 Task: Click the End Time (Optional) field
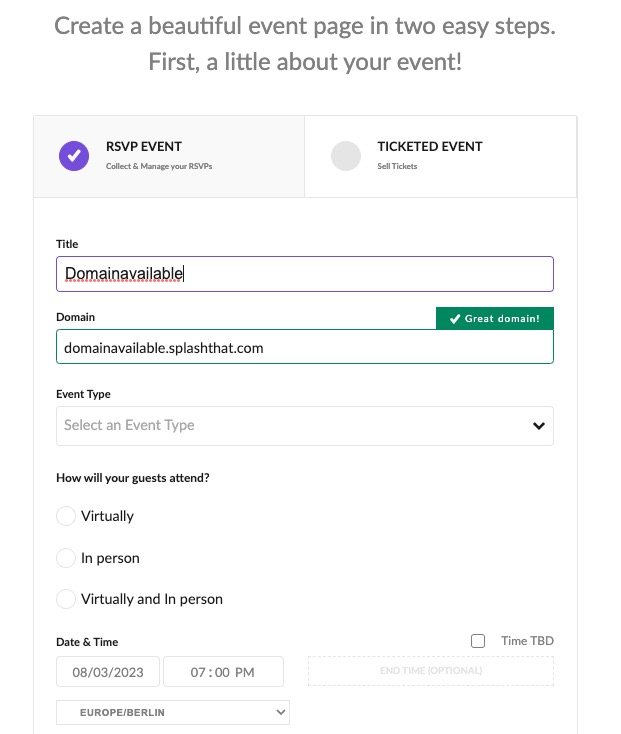(430, 671)
